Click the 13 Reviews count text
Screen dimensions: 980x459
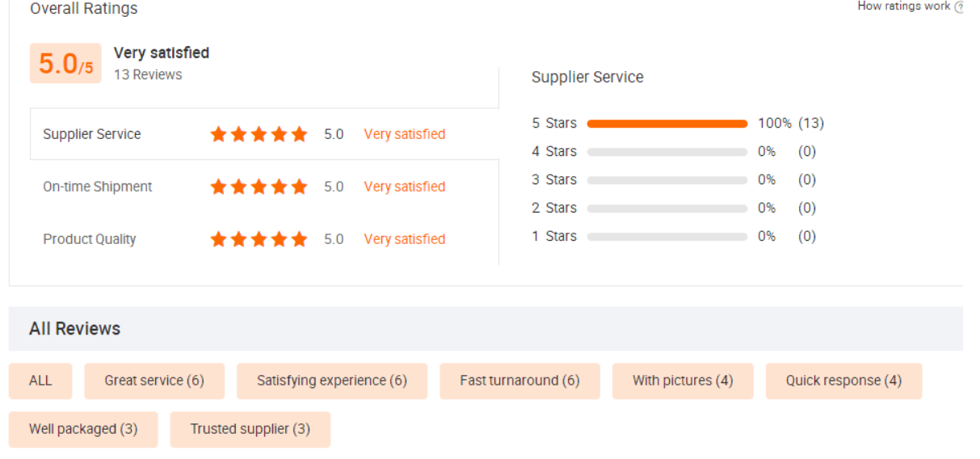pos(148,74)
